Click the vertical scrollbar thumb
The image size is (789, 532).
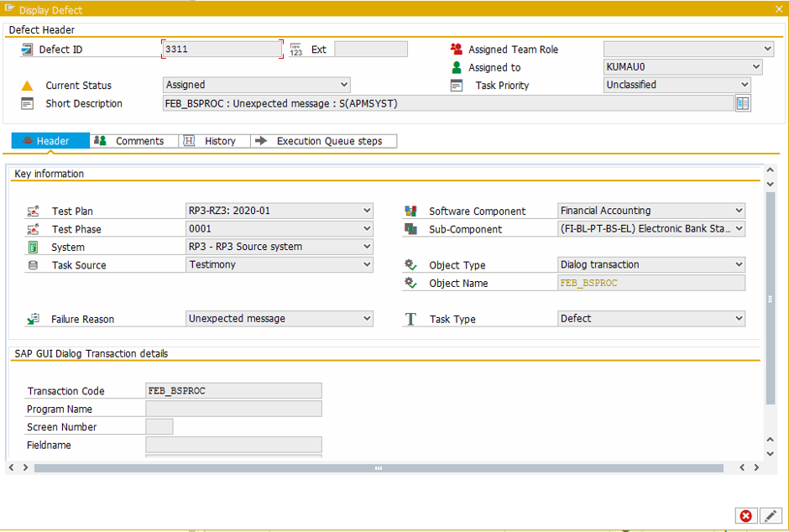click(x=770, y=298)
